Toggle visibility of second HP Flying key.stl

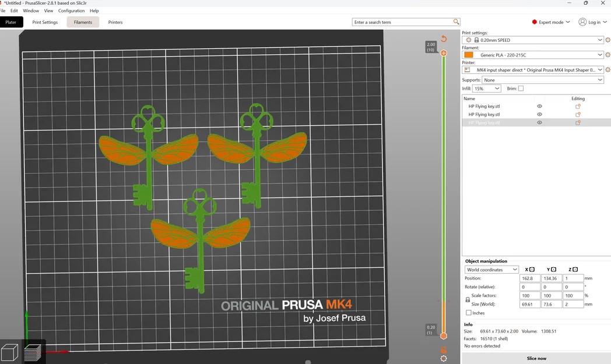(x=539, y=115)
